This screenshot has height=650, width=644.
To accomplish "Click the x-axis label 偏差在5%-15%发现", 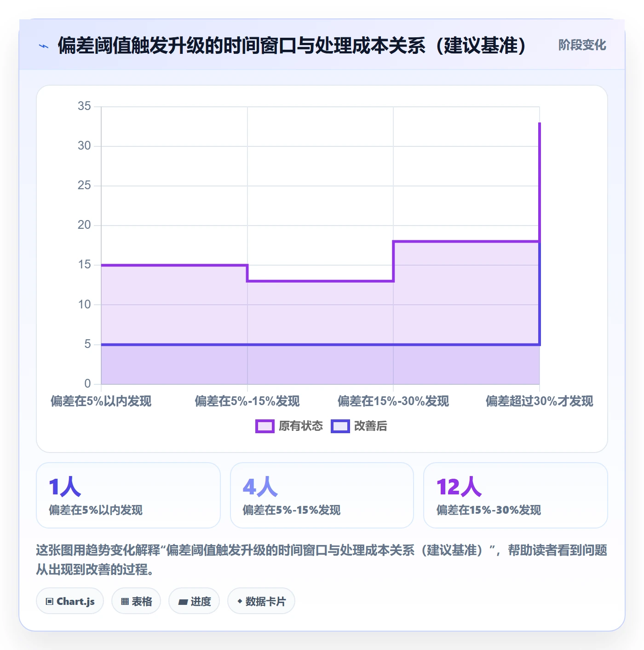I will pyautogui.click(x=247, y=401).
